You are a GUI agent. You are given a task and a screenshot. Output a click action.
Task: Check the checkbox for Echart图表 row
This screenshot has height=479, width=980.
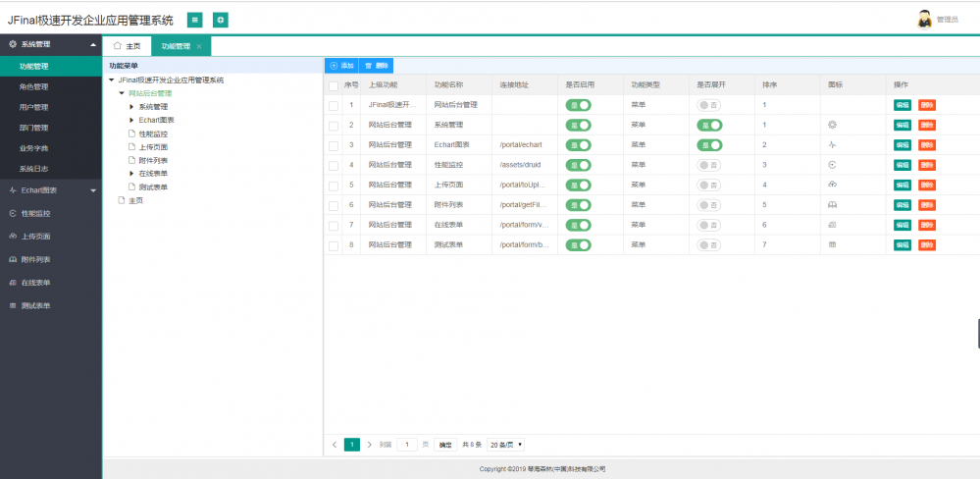(x=334, y=145)
